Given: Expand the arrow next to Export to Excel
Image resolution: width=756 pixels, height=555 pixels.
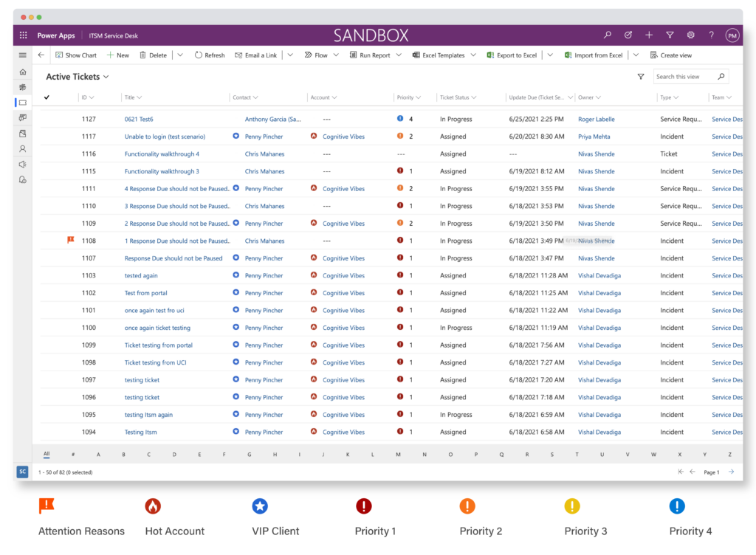Looking at the screenshot, I should [550, 55].
